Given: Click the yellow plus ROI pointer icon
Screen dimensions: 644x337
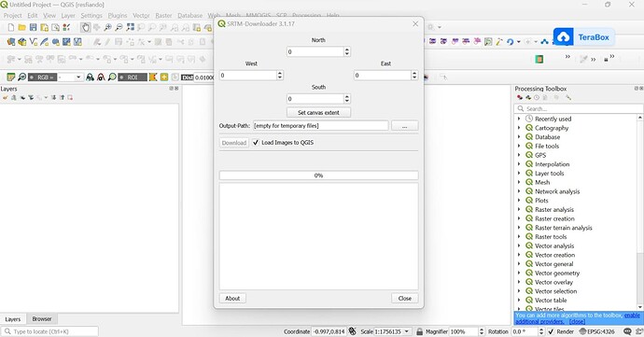Looking at the screenshot, I should (164, 77).
